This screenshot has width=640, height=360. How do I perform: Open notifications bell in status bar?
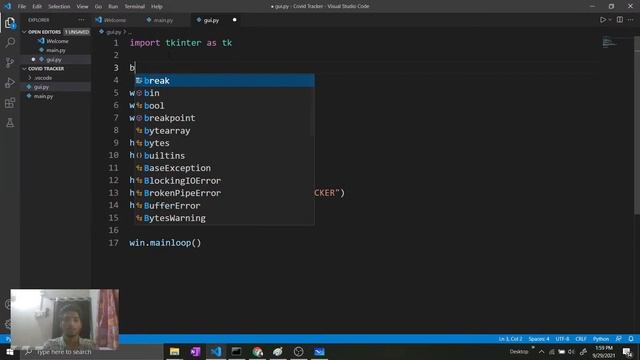631,339
